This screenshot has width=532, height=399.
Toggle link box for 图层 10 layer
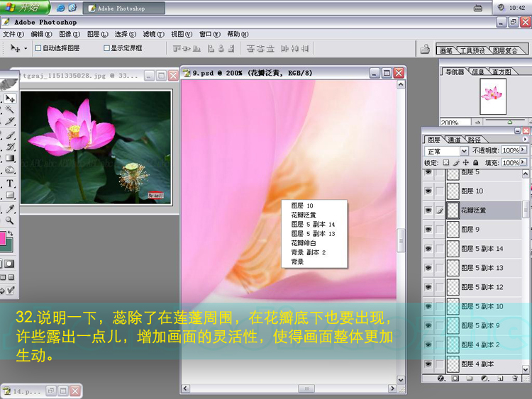[439, 191]
